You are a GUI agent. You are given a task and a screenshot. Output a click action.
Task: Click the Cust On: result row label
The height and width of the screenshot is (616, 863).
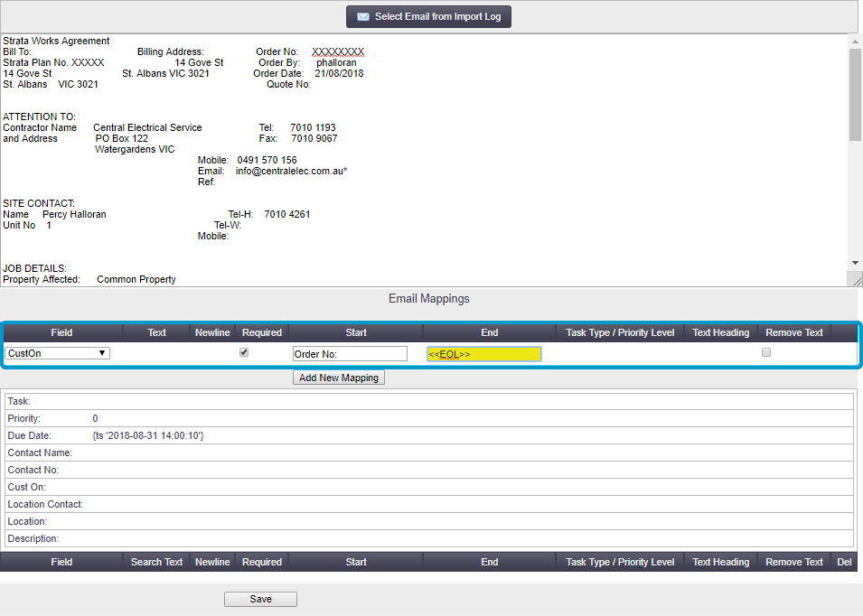(x=26, y=488)
